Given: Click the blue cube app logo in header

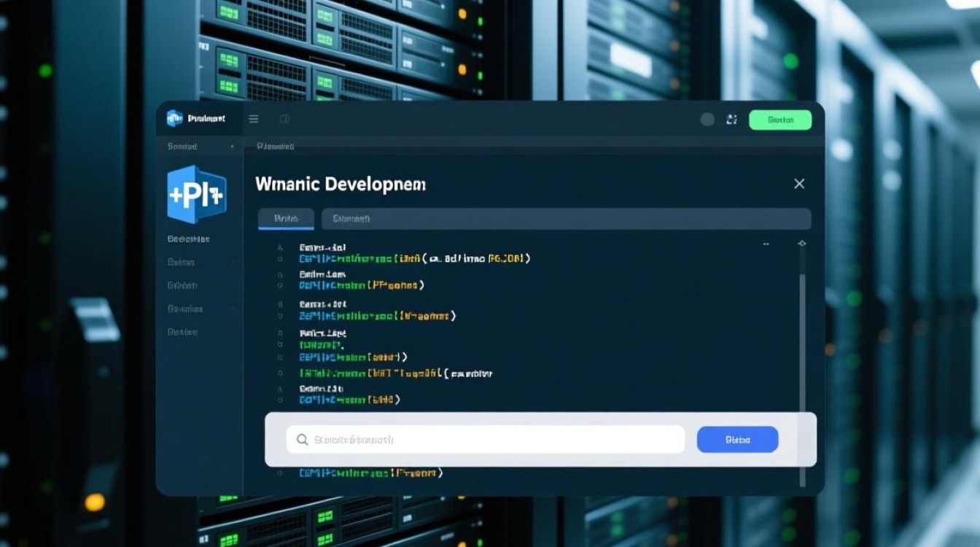Looking at the screenshot, I should tap(174, 118).
